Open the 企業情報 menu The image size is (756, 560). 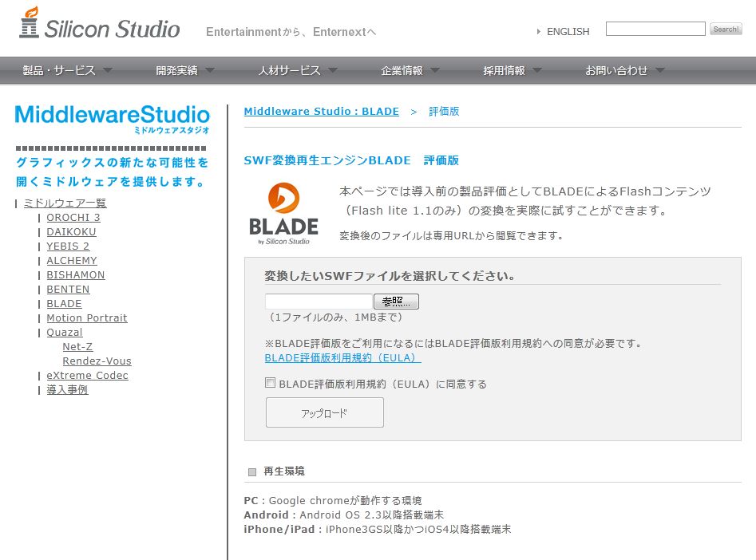(x=402, y=70)
